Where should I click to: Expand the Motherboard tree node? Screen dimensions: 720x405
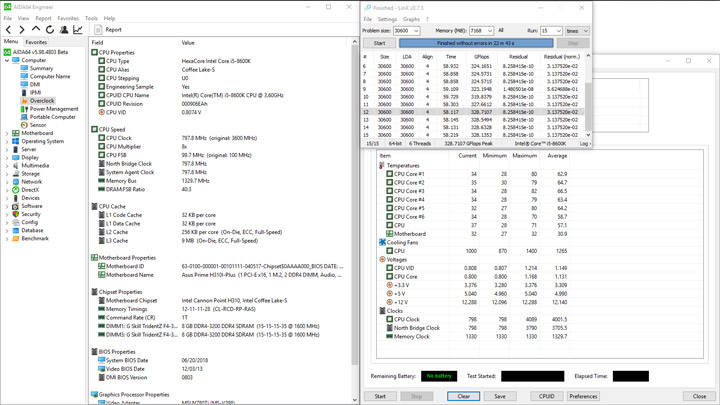click(7, 133)
